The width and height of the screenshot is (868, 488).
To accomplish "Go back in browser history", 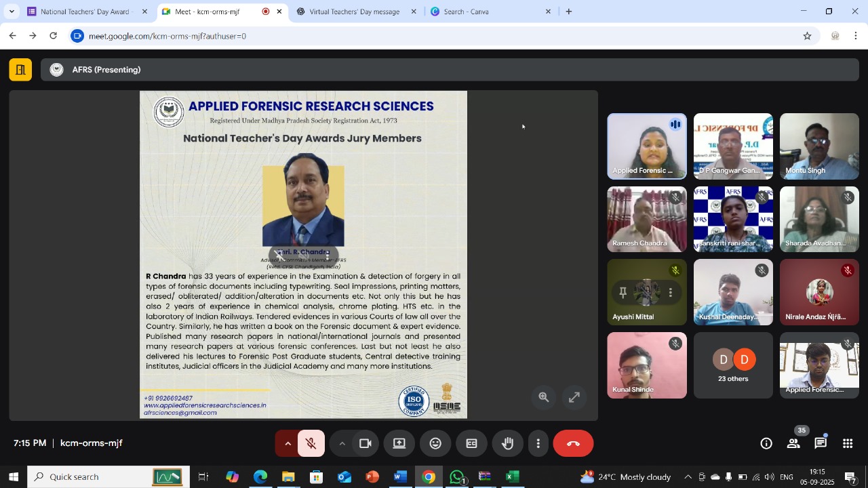I will pyautogui.click(x=12, y=36).
